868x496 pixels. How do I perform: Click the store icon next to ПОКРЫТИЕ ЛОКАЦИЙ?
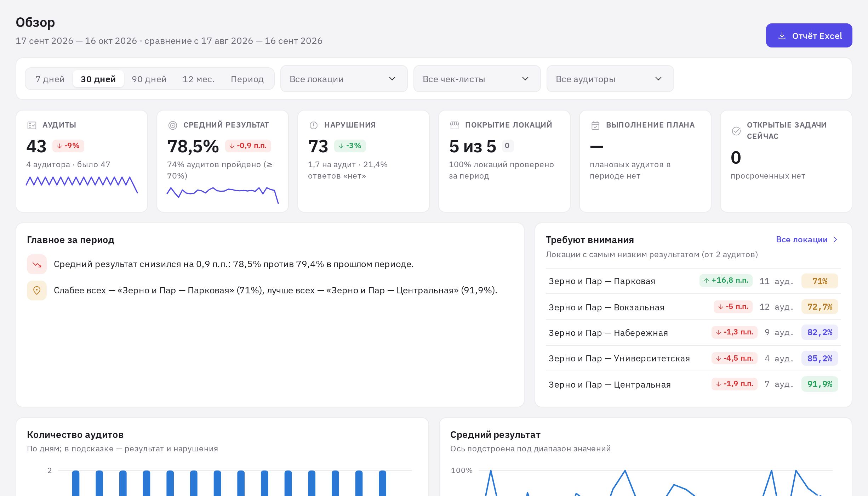455,125
